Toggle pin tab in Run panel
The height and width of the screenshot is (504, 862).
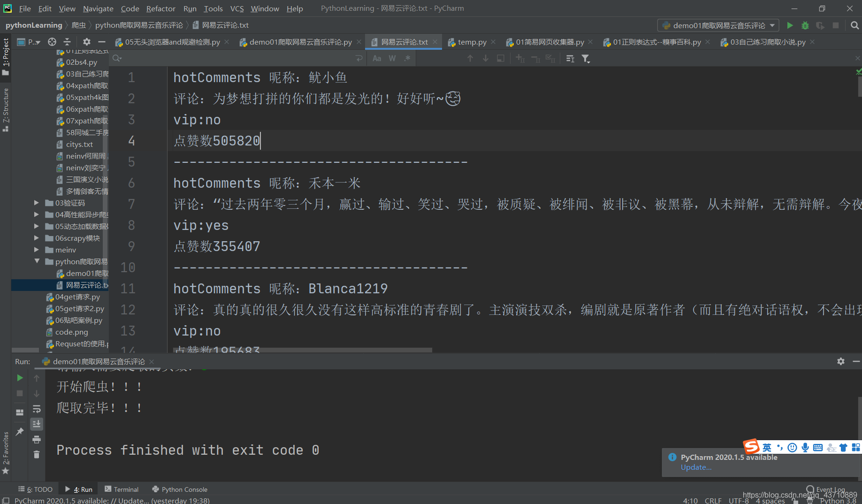coord(20,431)
